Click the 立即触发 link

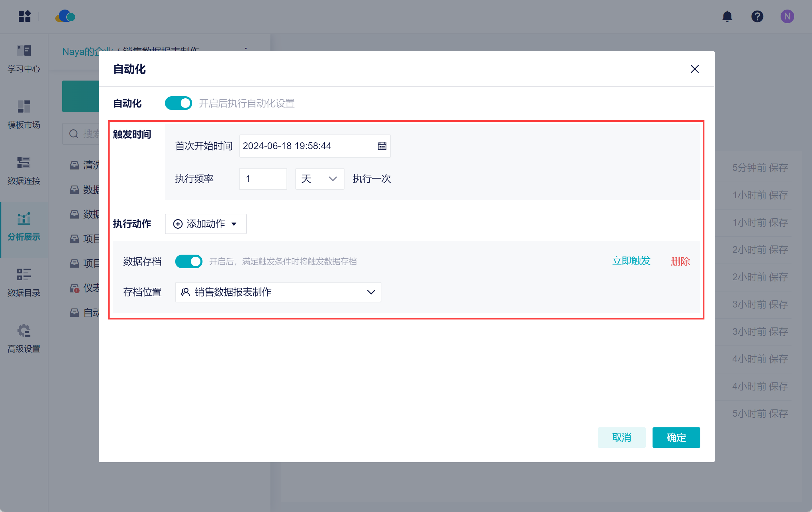[631, 261]
